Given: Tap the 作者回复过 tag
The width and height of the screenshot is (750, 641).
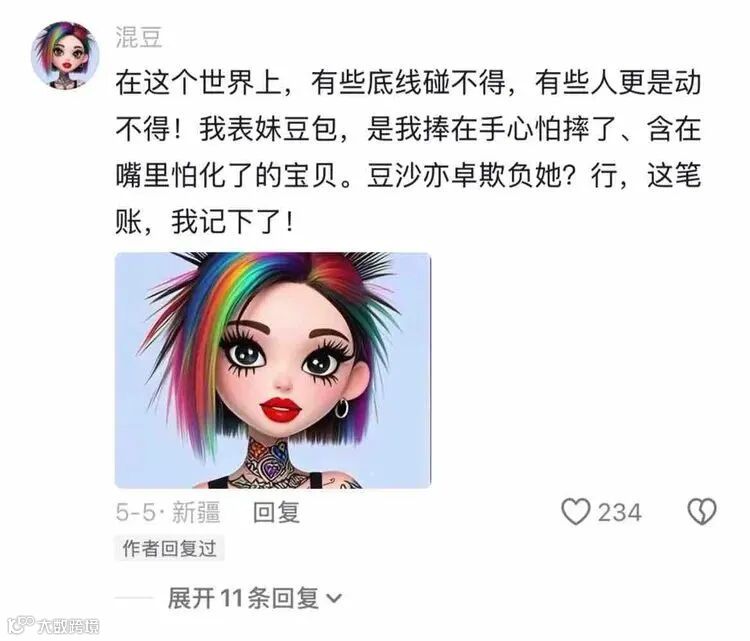Looking at the screenshot, I should tap(169, 548).
